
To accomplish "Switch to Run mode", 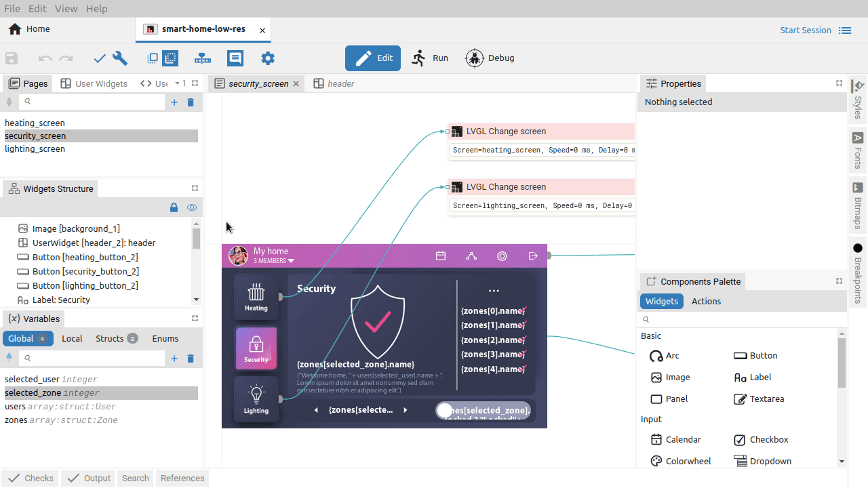I will (x=430, y=58).
